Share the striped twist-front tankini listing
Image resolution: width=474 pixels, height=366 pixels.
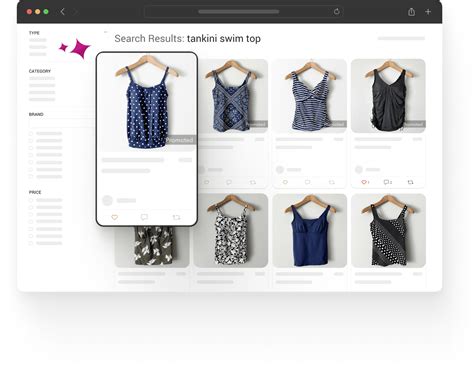[332, 182]
